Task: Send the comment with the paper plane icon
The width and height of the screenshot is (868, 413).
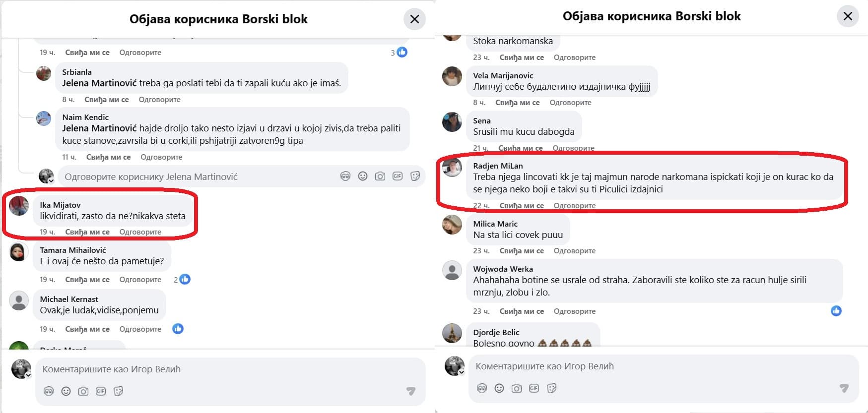Action: [410, 391]
